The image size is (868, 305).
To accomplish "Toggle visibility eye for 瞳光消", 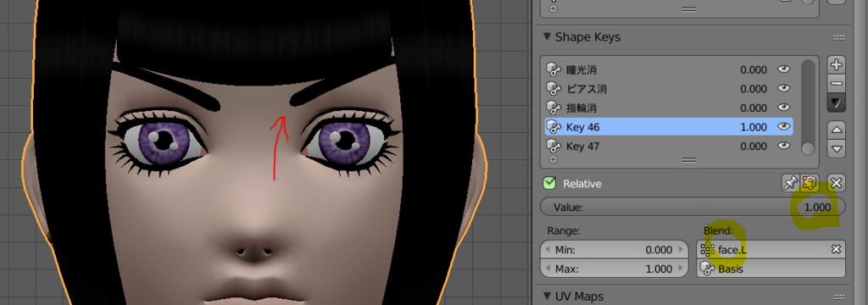I will (x=783, y=69).
